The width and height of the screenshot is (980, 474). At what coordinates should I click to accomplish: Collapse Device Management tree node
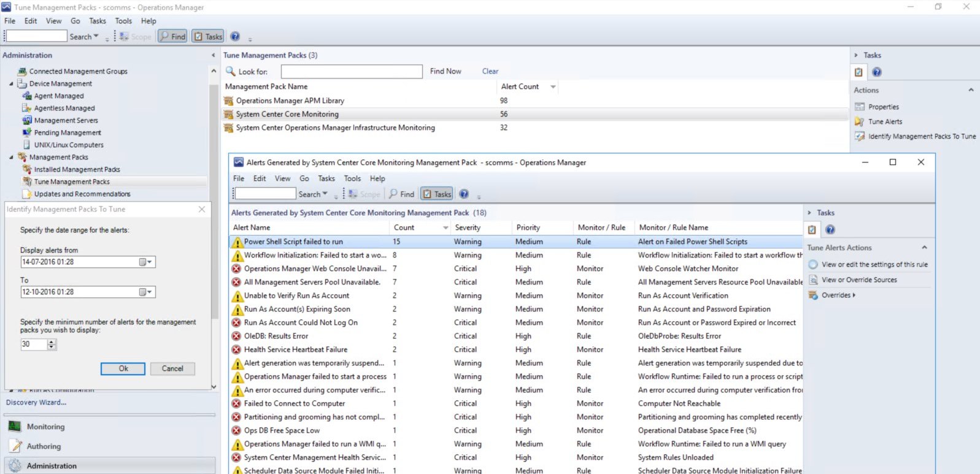pyautogui.click(x=11, y=83)
